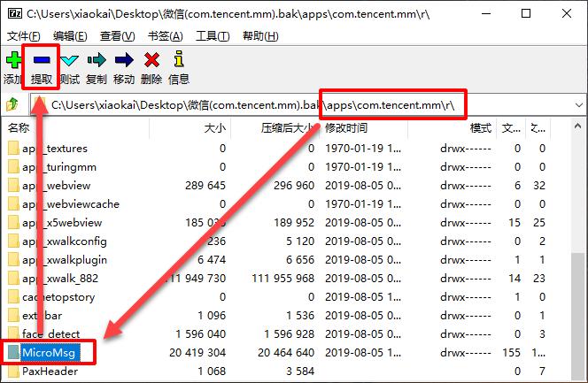Click the up-one-level folder icon
The image size is (588, 383).
coord(12,105)
